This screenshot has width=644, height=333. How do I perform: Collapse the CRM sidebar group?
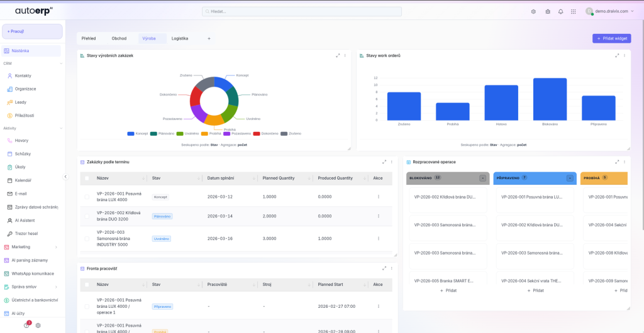pos(61,63)
